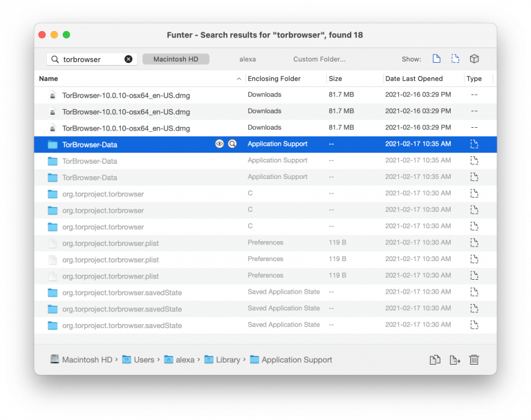This screenshot has height=420, width=531.
Task: Click folder icon of highlighted TorBrowser-Data row
Action: [x=53, y=144]
